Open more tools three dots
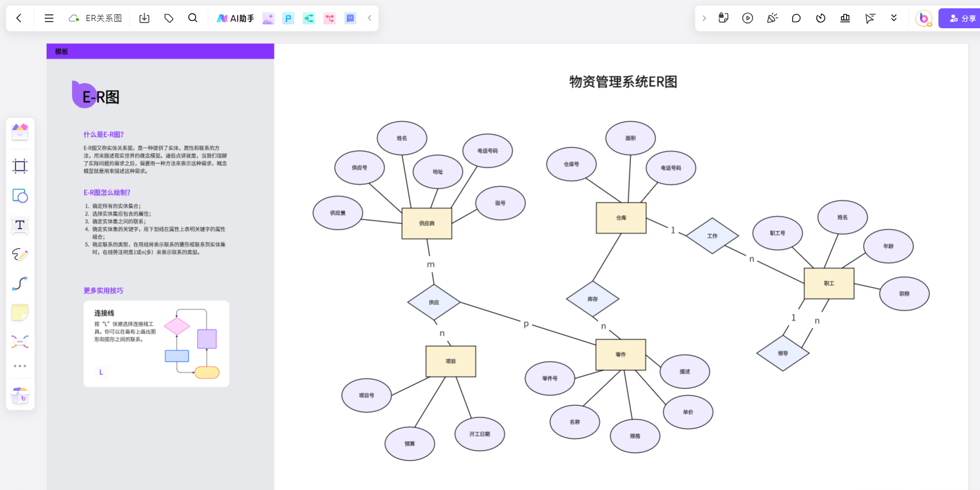980x490 pixels. click(x=20, y=366)
